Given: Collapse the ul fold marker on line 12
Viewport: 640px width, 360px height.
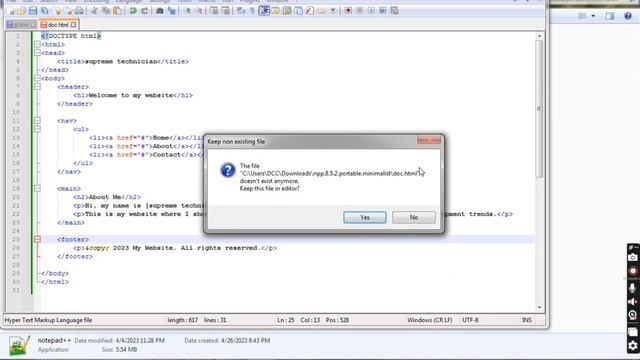Looking at the screenshot, I should (37, 129).
